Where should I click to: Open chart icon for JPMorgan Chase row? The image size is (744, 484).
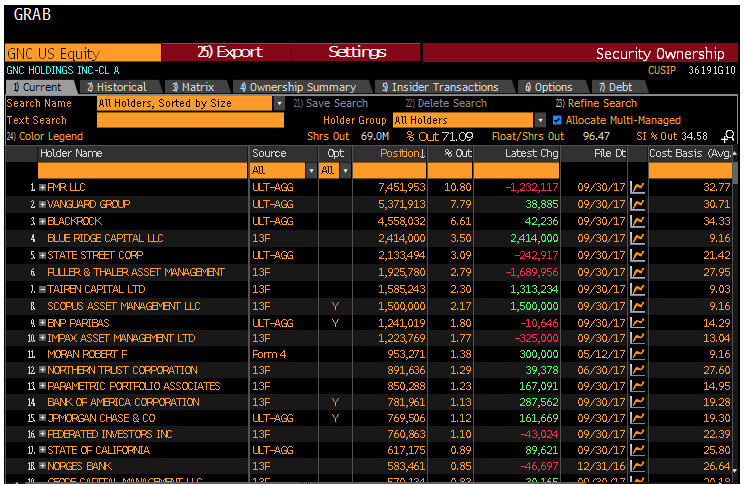coord(637,419)
